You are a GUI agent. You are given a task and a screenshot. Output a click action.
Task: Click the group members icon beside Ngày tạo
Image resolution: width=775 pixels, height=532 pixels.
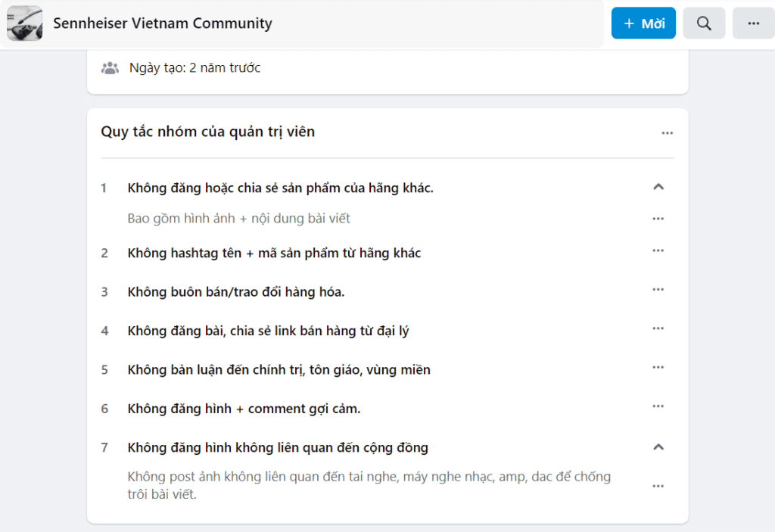(x=110, y=68)
